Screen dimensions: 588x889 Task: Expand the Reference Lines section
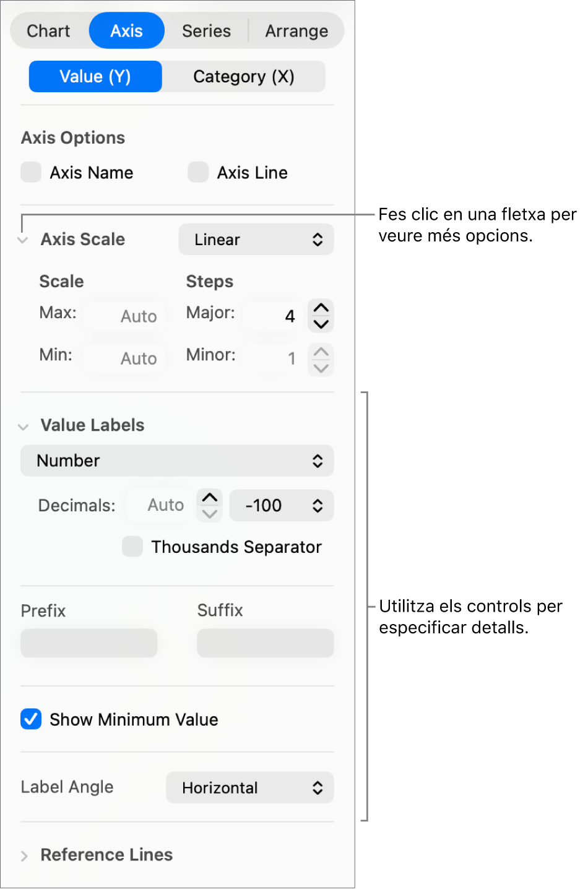point(24,855)
